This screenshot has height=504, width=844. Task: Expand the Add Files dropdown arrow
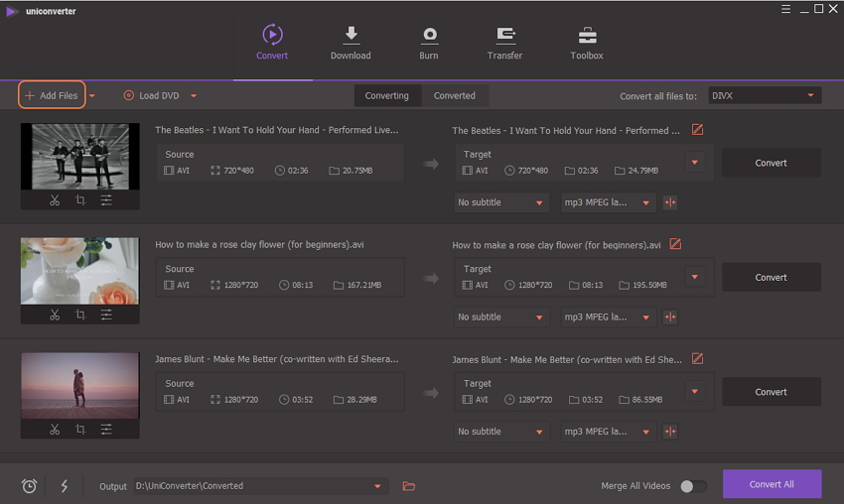point(92,96)
